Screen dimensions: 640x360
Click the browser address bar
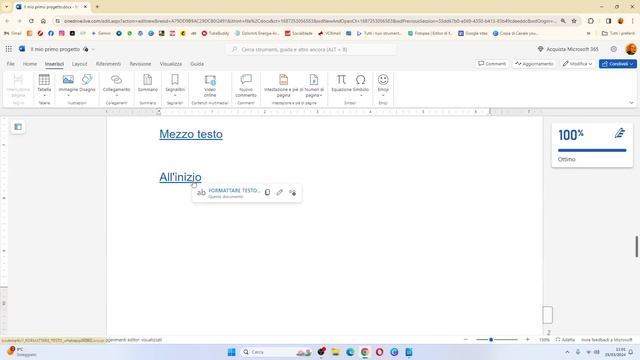(x=310, y=21)
